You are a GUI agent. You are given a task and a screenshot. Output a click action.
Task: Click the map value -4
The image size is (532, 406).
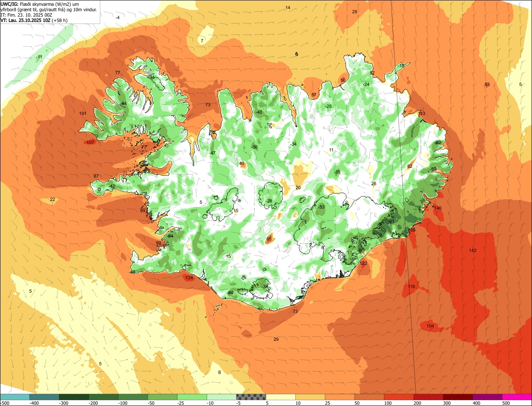coord(118,17)
